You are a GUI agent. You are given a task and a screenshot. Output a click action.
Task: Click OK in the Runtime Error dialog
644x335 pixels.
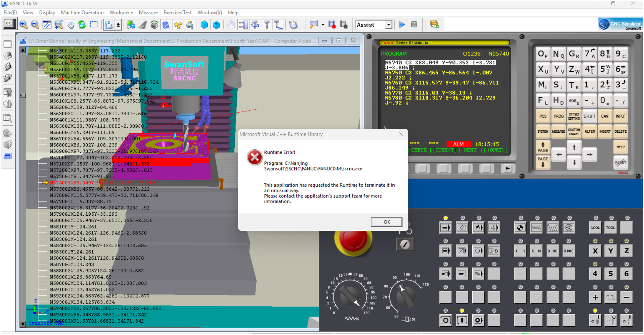coord(386,222)
